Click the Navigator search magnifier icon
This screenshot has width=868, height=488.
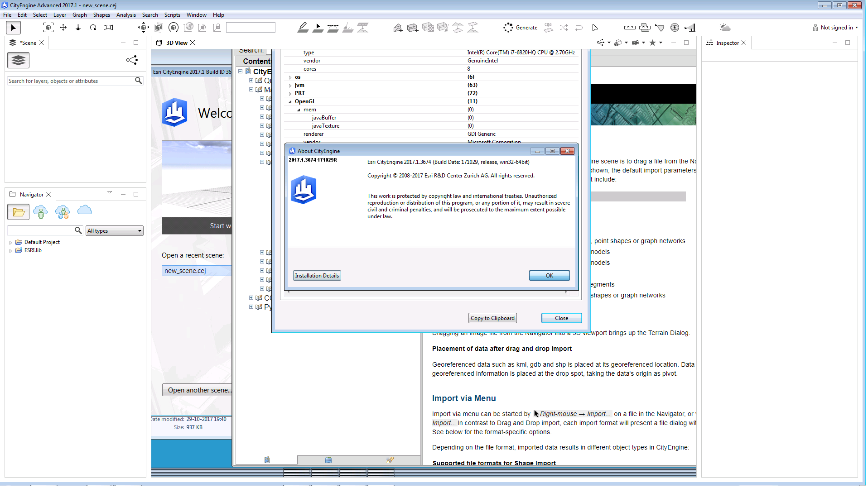[78, 230]
